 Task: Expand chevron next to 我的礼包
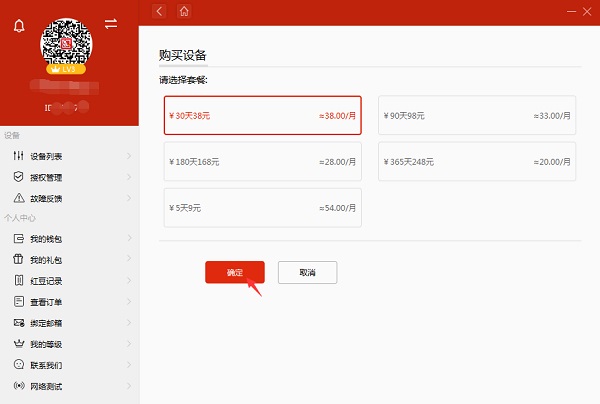pyautogui.click(x=129, y=259)
